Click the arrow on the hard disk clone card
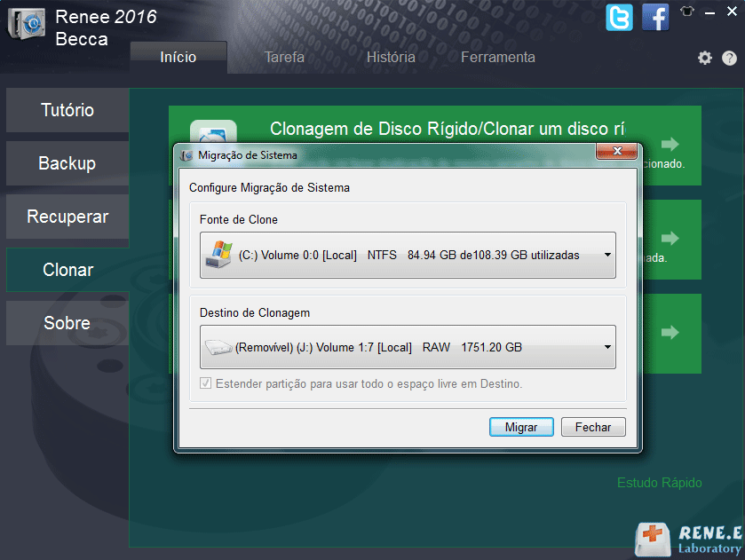The width and height of the screenshot is (745, 560). point(670,144)
